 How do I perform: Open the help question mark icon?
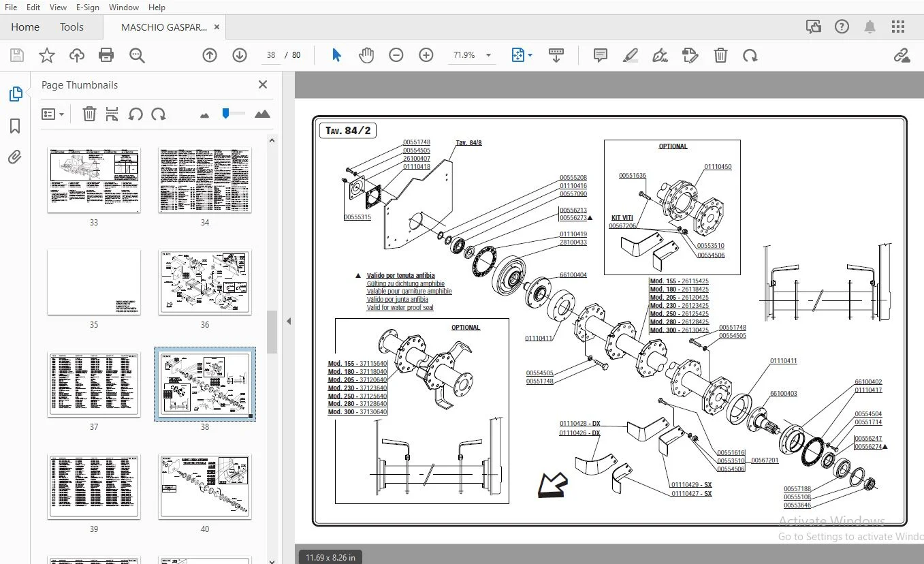click(x=842, y=27)
